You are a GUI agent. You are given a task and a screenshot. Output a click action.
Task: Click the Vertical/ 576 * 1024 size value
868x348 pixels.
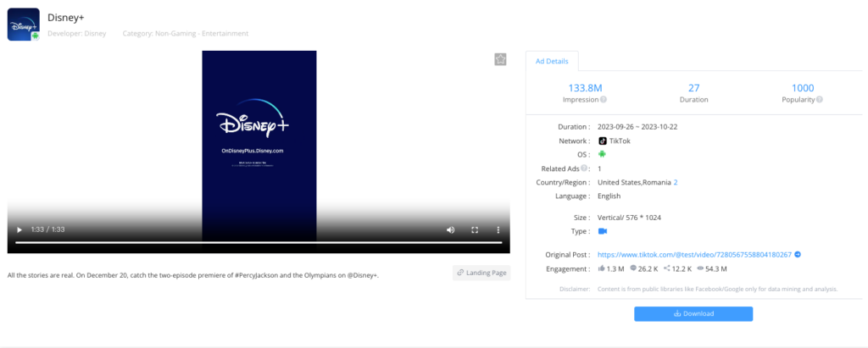click(x=630, y=218)
